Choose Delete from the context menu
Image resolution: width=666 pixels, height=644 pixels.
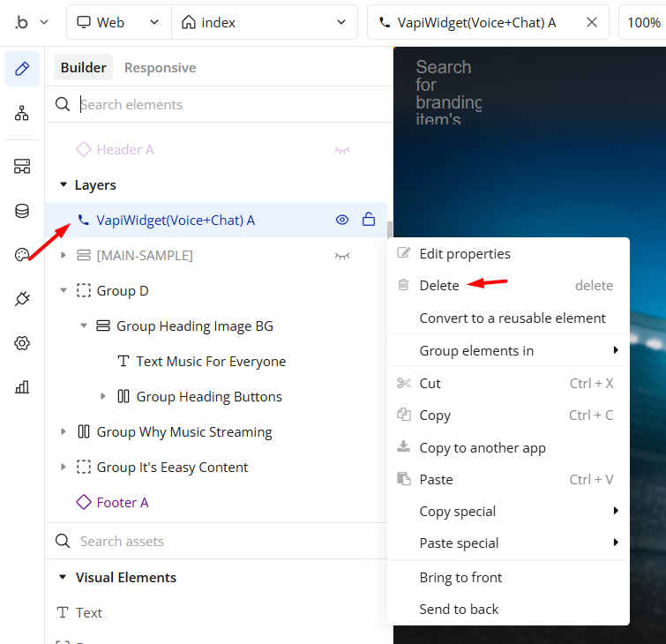pyautogui.click(x=508, y=285)
